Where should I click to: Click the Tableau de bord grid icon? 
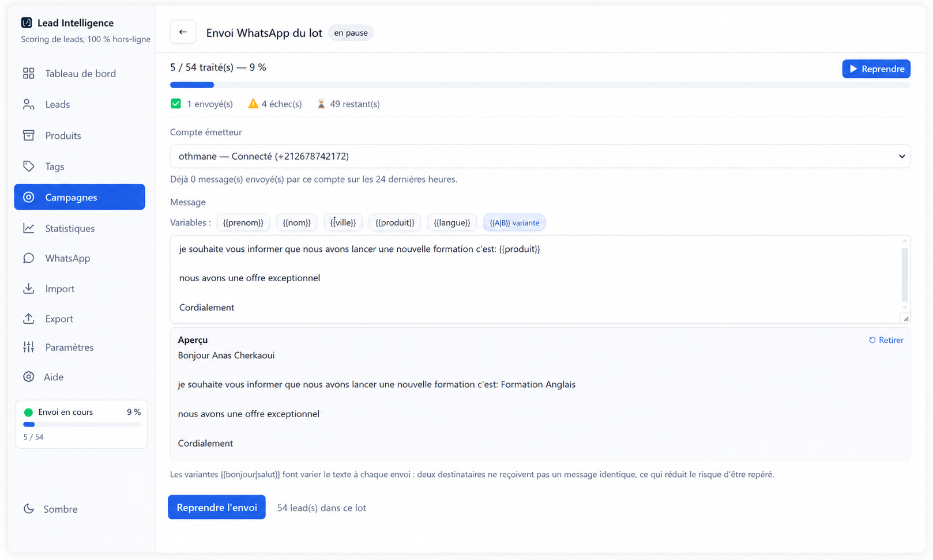28,73
